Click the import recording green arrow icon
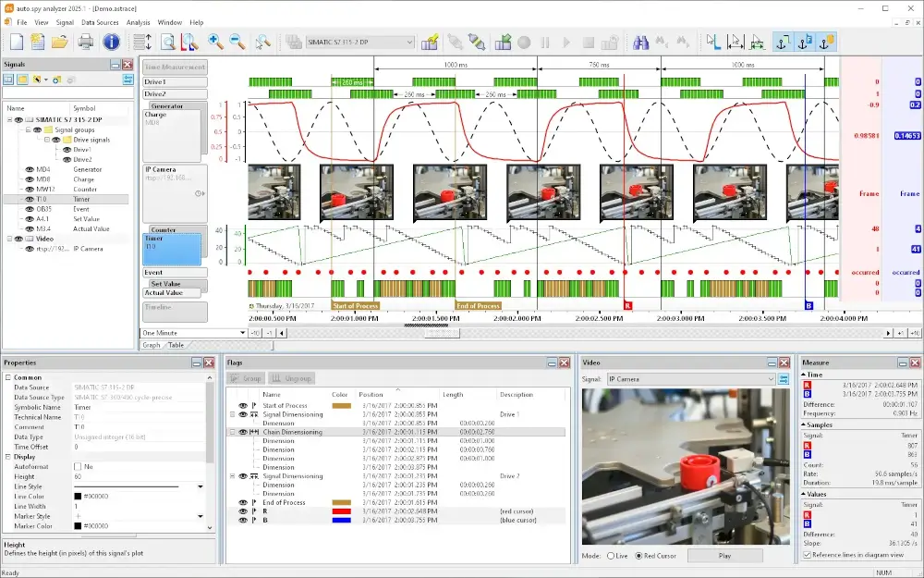Viewport: 924px width, 578px height. 503,42
